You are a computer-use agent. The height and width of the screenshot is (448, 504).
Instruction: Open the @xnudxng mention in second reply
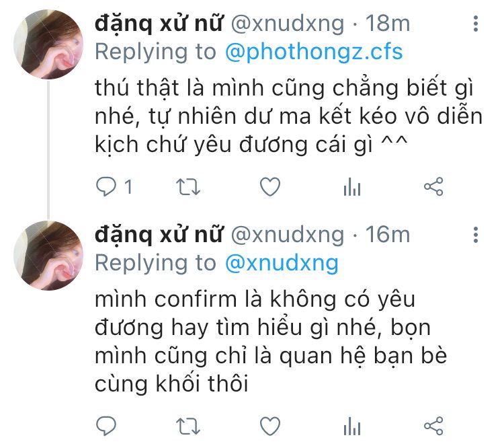click(282, 263)
